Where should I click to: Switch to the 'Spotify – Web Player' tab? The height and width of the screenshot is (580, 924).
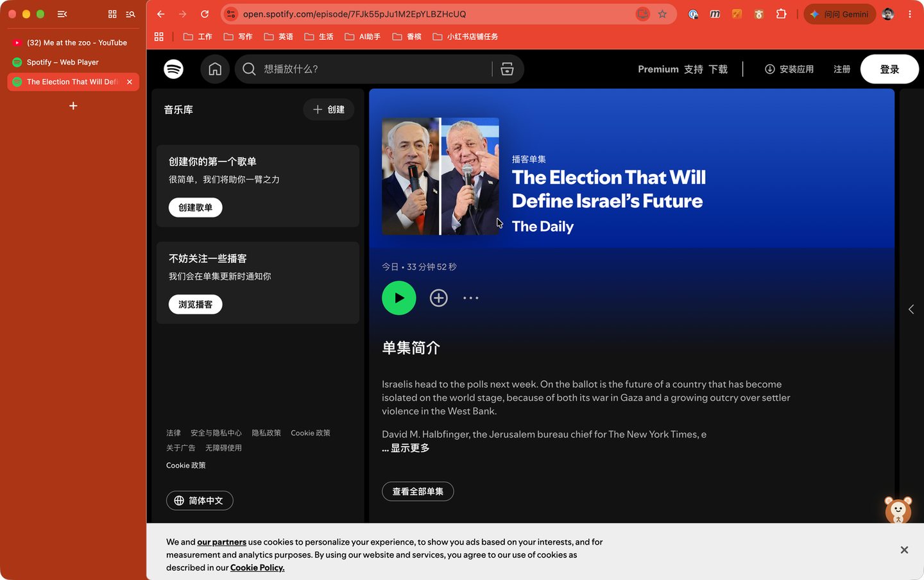(73, 62)
